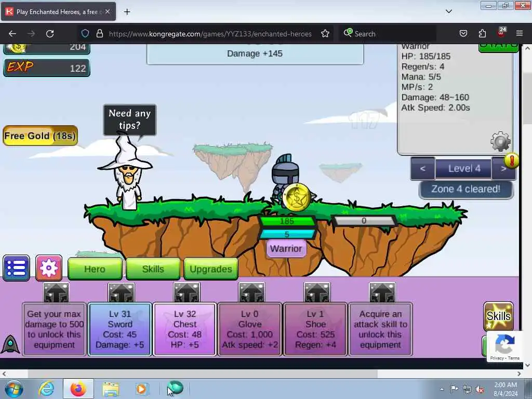Open the pink gear settings icon
The width and height of the screenshot is (532, 399).
pyautogui.click(x=49, y=268)
